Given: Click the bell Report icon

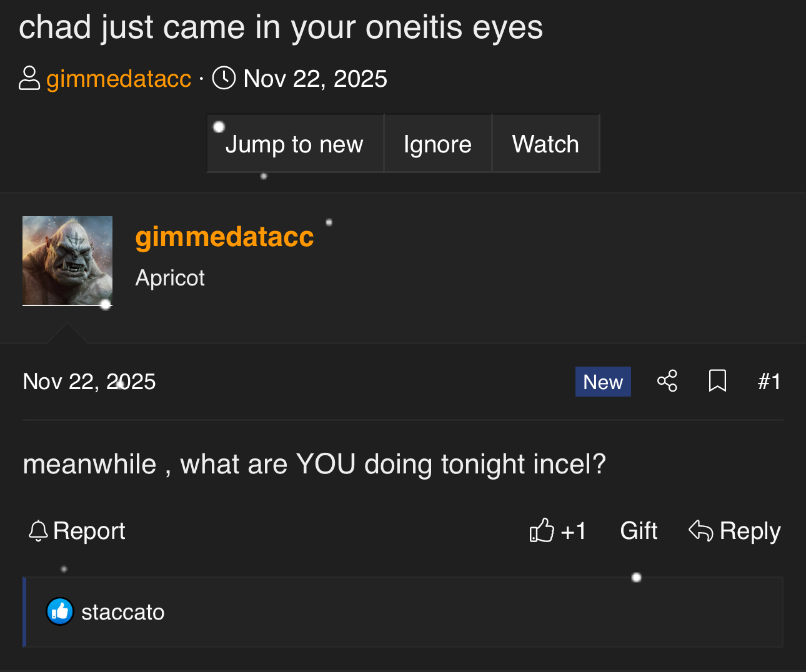Looking at the screenshot, I should click(x=38, y=531).
